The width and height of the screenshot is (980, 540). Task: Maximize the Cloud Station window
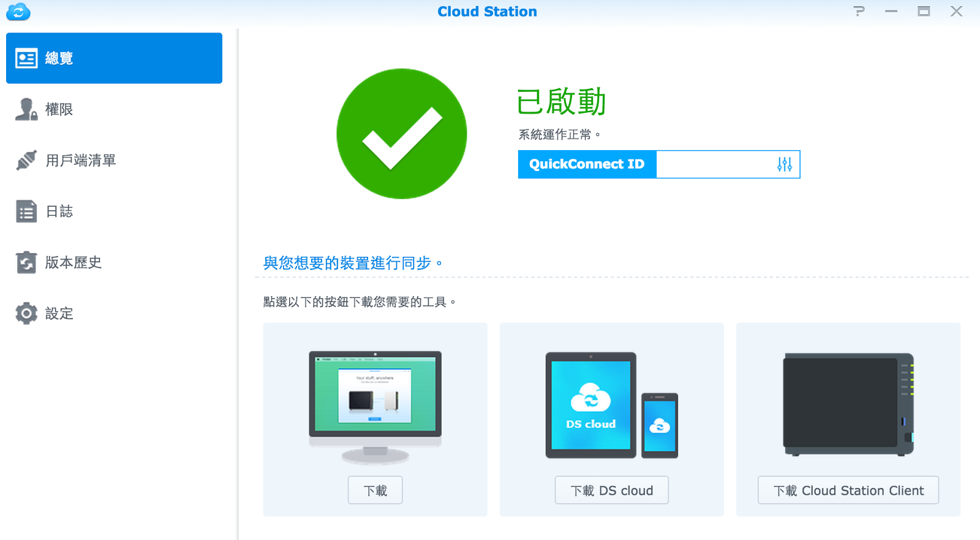tap(924, 11)
